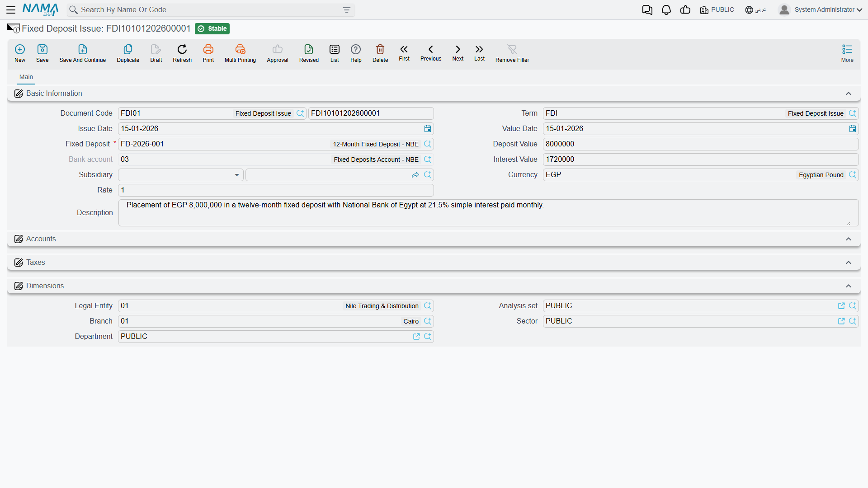Open the Approval action
The image size is (868, 488).
coord(278,53)
